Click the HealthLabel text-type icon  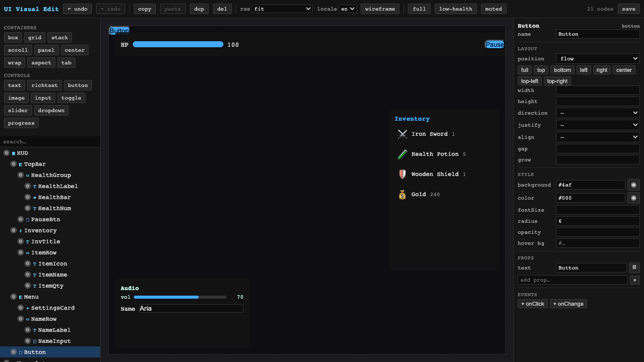tap(35, 187)
